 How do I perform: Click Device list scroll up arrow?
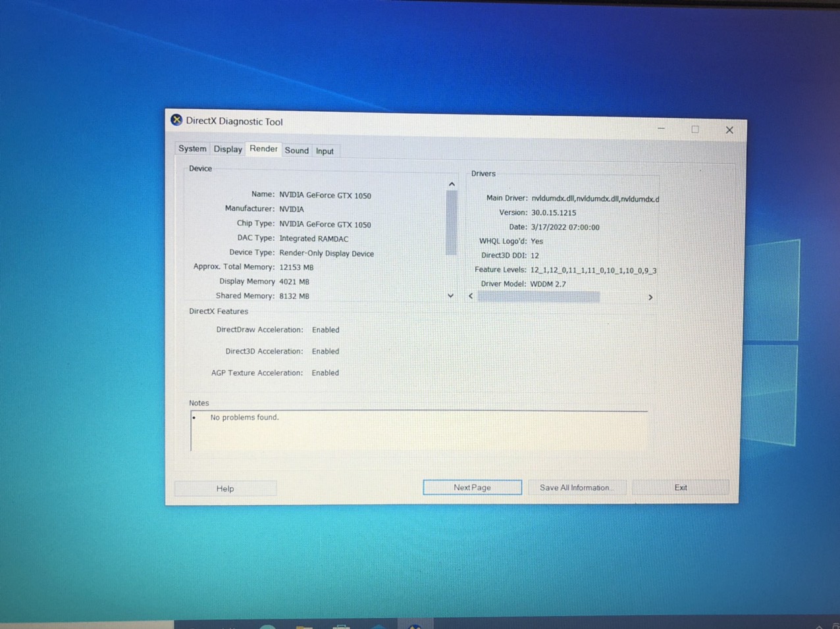pos(452,184)
